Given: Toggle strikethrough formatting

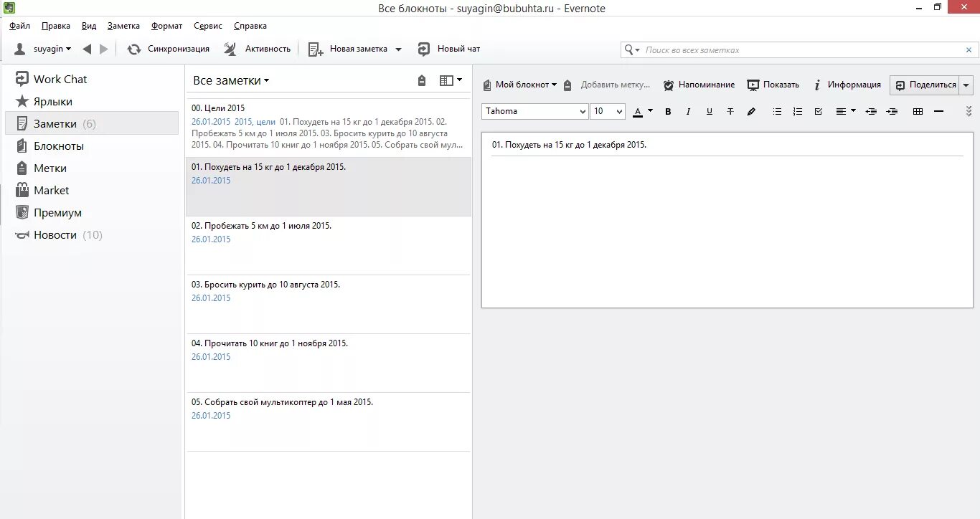Looking at the screenshot, I should coord(730,112).
